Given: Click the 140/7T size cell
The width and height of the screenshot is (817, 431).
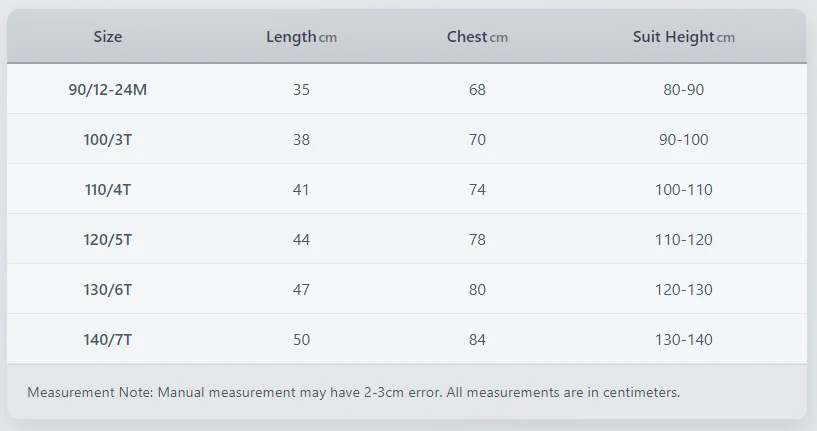Looking at the screenshot, I should click(x=108, y=339).
